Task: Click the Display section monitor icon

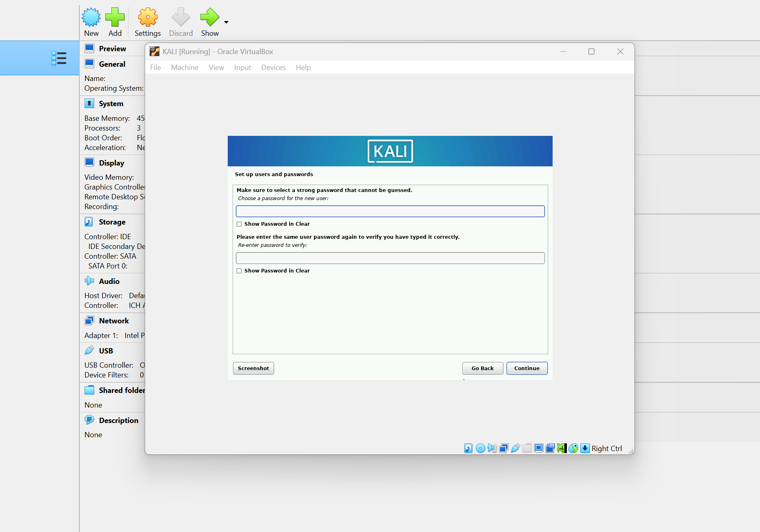Action: click(89, 162)
